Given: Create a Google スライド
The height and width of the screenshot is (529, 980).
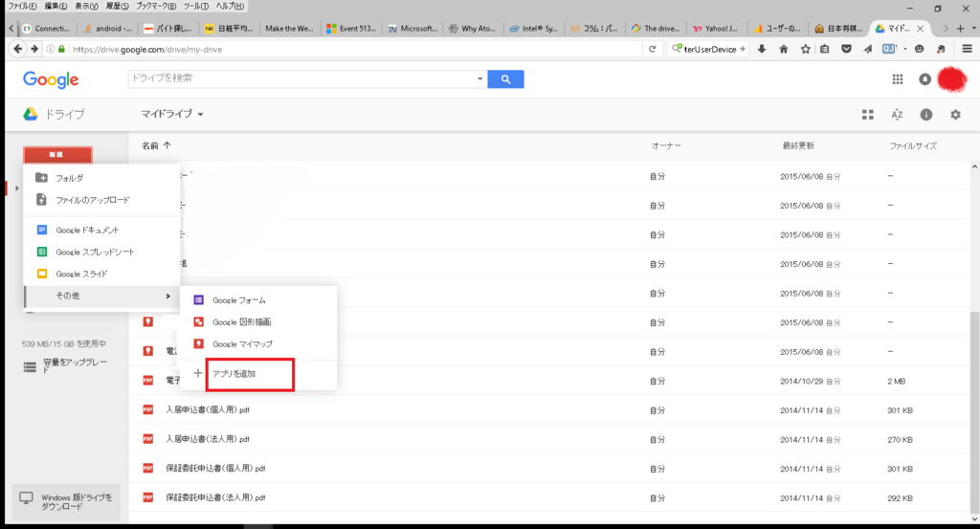Looking at the screenshot, I should pos(101,274).
